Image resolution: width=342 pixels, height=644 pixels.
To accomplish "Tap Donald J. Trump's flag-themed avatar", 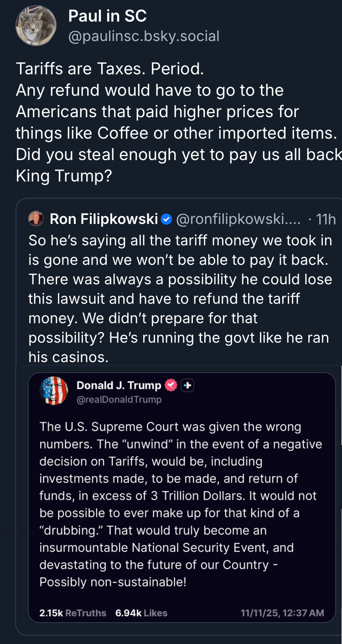I will coord(54,391).
